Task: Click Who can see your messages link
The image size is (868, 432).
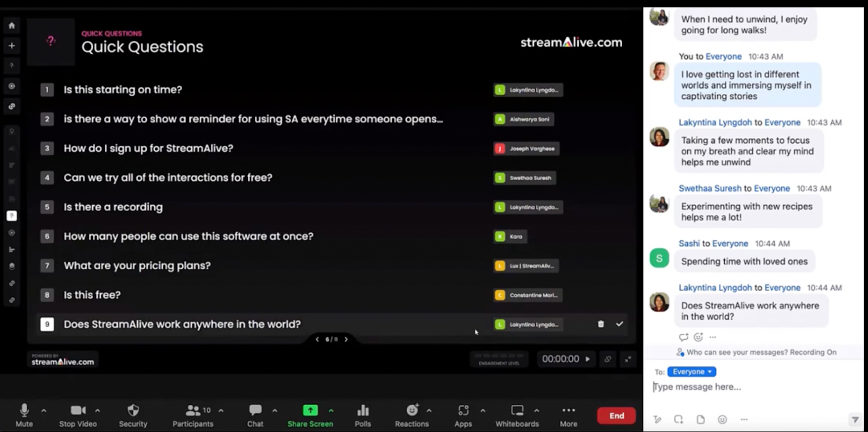Action: pyautogui.click(x=737, y=352)
